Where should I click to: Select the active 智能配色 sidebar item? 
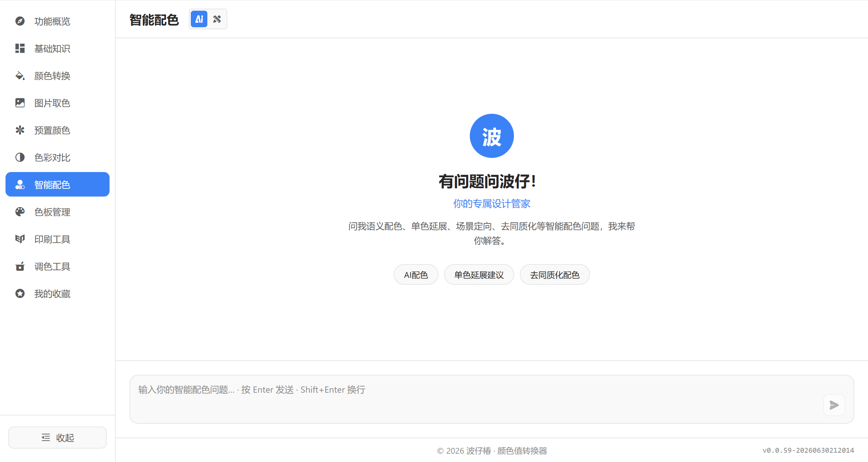point(58,184)
